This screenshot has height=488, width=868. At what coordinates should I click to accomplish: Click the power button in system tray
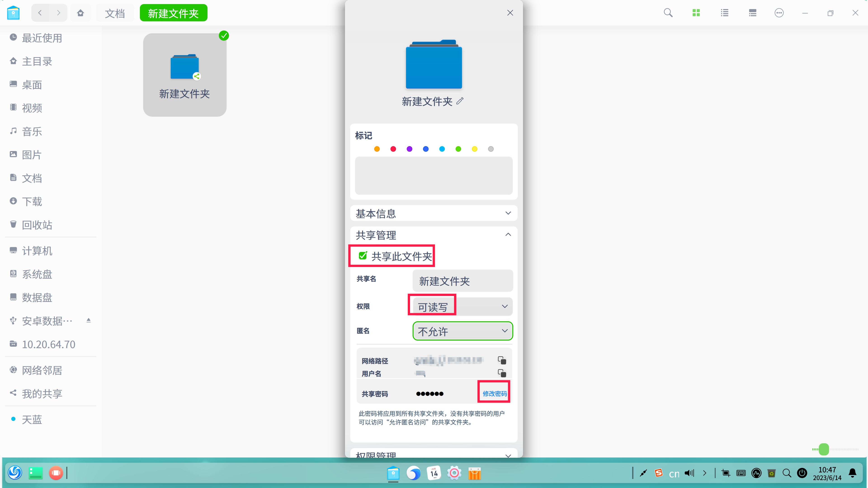pos(802,473)
